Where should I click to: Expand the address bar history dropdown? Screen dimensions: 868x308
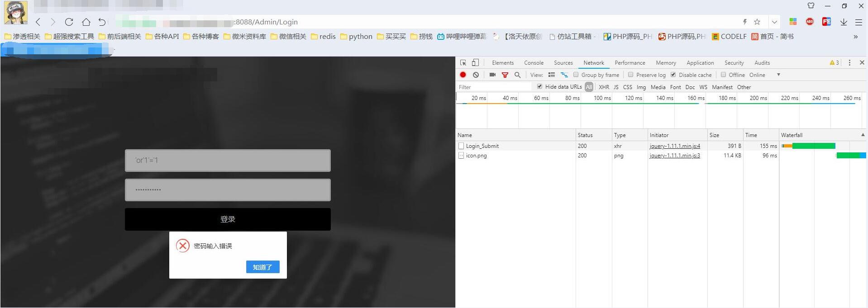pos(774,22)
